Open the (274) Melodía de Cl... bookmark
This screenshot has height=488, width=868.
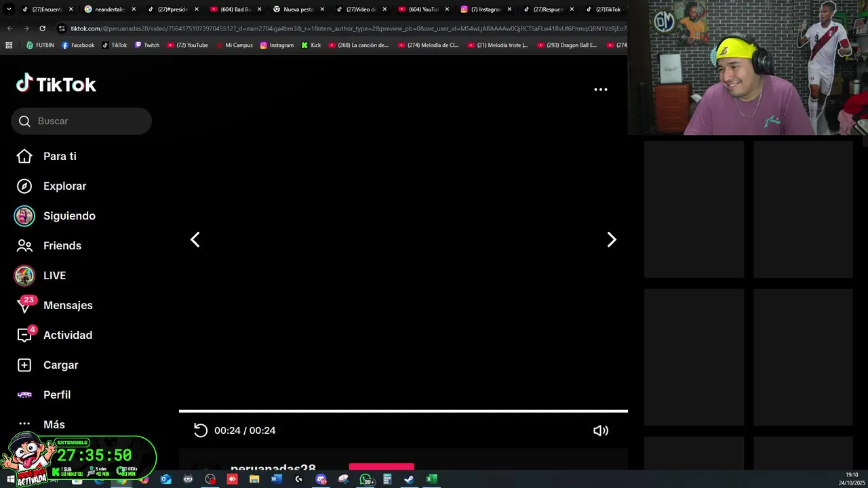(x=429, y=45)
